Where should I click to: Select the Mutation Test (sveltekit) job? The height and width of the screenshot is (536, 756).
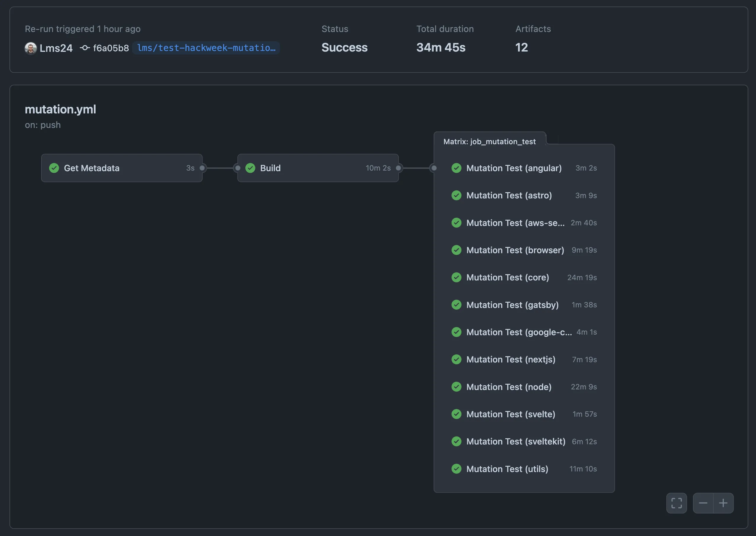pos(515,441)
